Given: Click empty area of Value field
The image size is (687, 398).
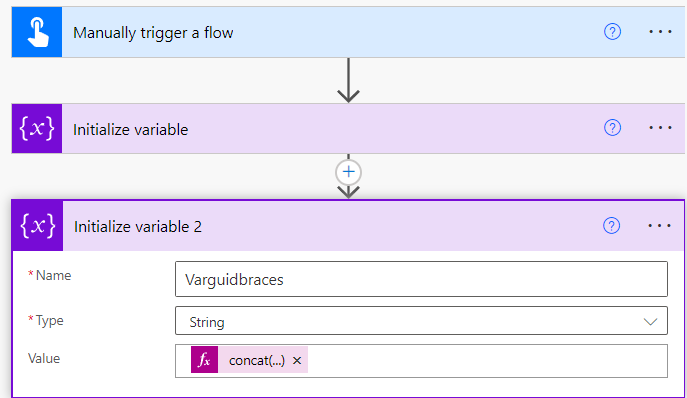Looking at the screenshot, I should (x=486, y=361).
